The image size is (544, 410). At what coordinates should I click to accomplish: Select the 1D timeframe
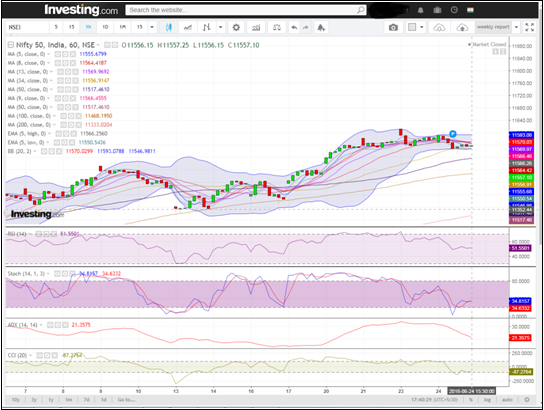click(x=105, y=27)
